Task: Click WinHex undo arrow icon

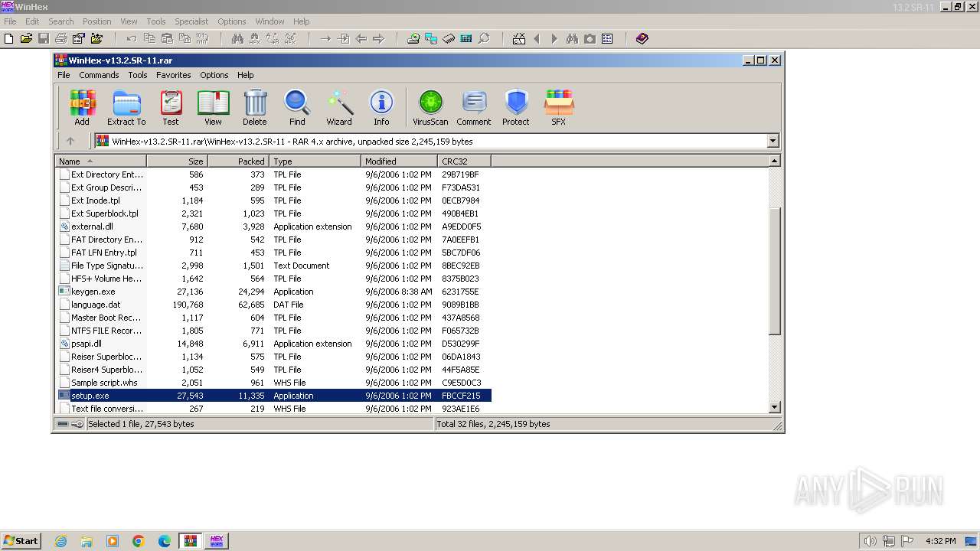Action: pos(132,38)
